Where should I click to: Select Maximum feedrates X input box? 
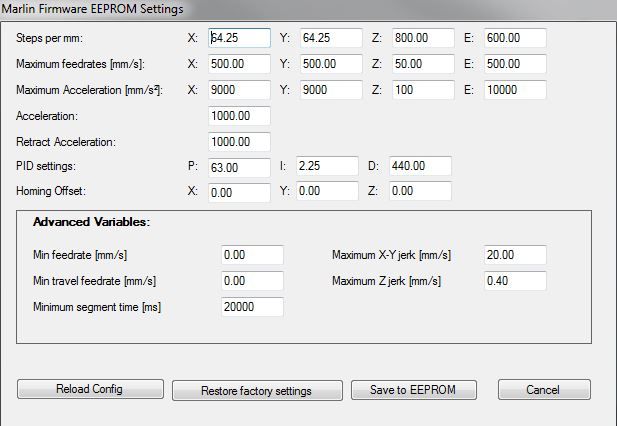[x=239, y=64]
